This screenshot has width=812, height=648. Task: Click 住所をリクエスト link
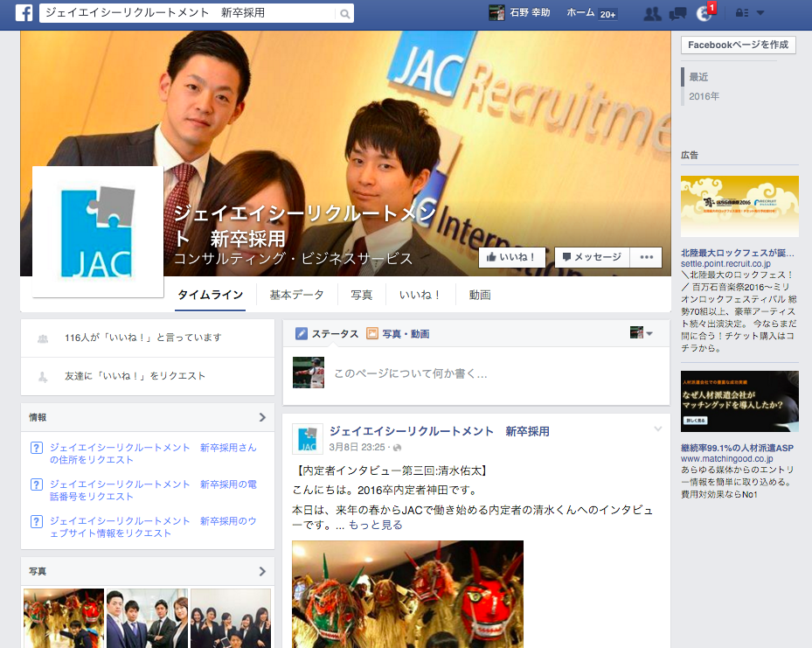[x=153, y=454]
